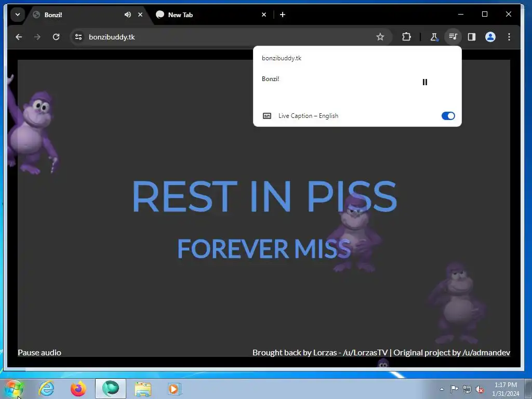
Task: Open Windows Media Player from taskbar
Action: [175, 389]
